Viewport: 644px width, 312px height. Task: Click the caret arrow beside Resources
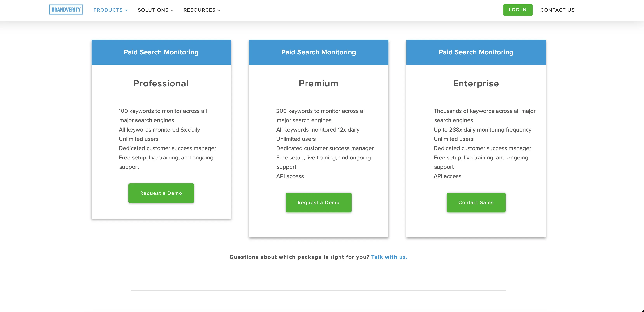pos(219,10)
